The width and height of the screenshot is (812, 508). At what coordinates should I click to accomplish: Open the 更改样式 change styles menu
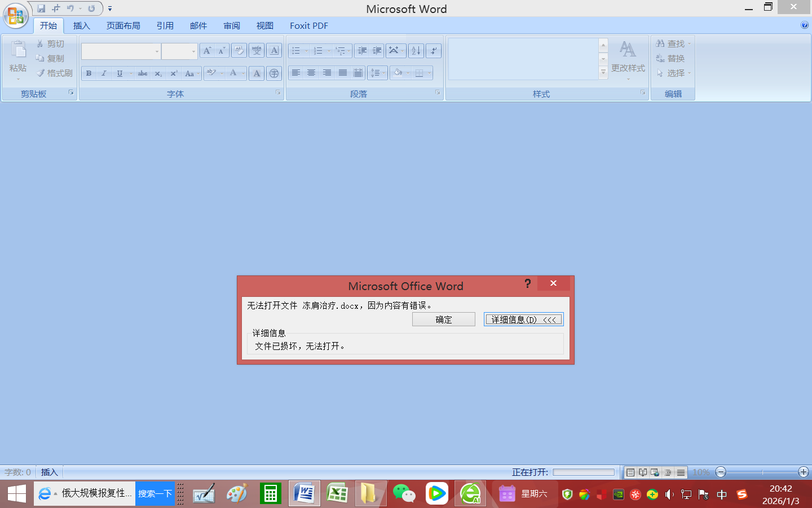point(628,60)
